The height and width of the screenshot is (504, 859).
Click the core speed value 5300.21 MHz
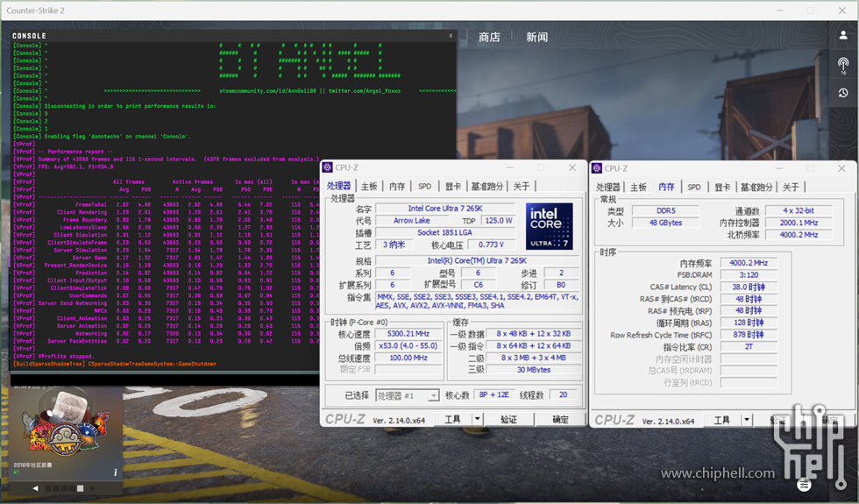click(408, 334)
